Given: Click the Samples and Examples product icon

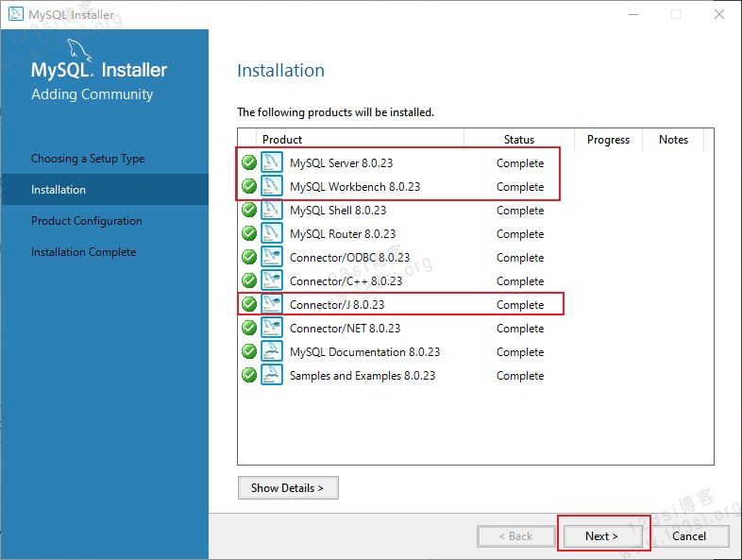Looking at the screenshot, I should pos(272,376).
